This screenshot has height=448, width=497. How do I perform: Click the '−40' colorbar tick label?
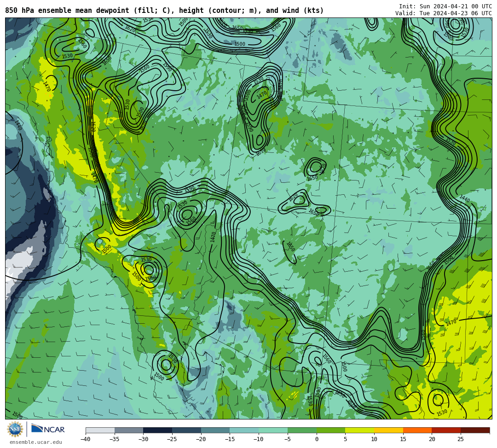[x=85, y=439]
